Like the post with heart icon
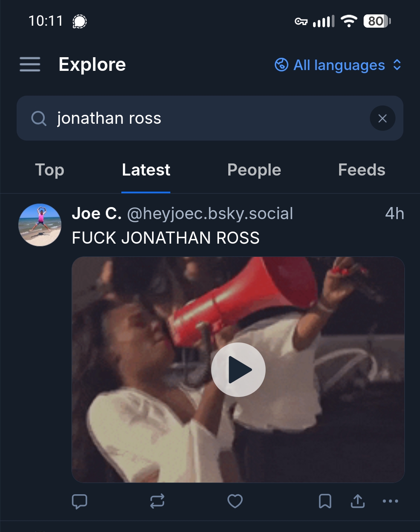Viewport: 420px width, 532px height. pyautogui.click(x=235, y=501)
